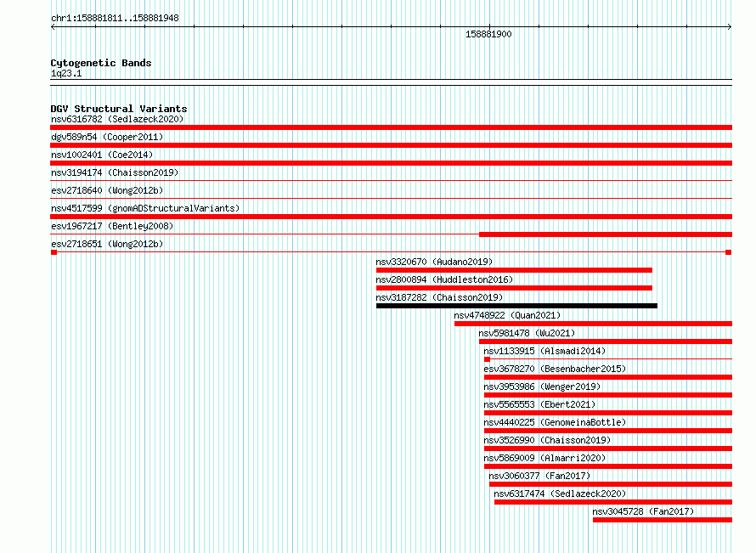This screenshot has width=756, height=553.
Task: Select the esv2718640 (Wong2012b) label
Action: 107,190
